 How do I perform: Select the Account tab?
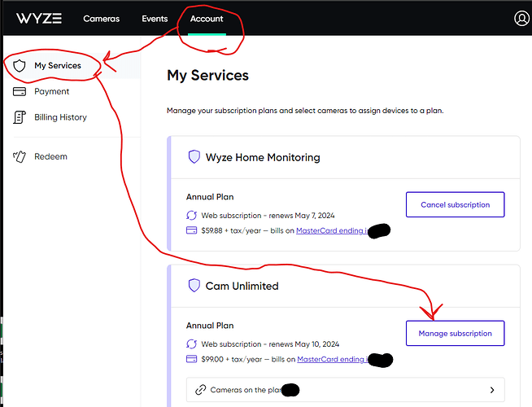point(207,19)
